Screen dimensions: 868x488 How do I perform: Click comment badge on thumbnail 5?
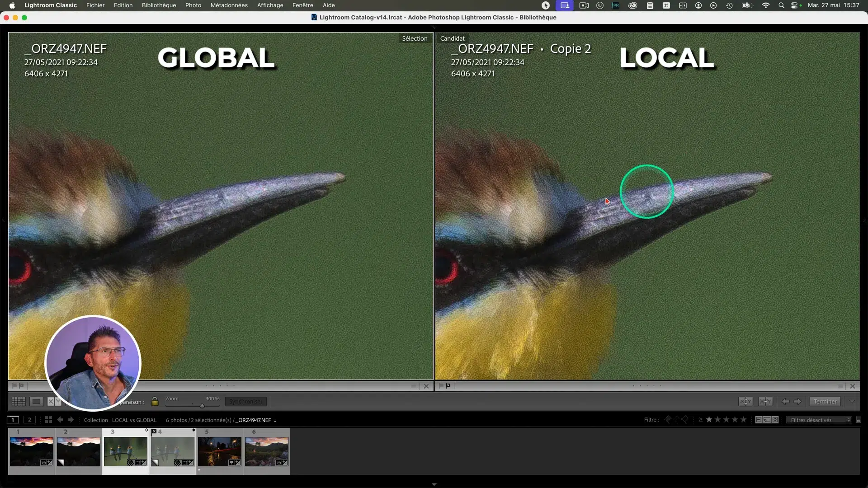(231, 463)
